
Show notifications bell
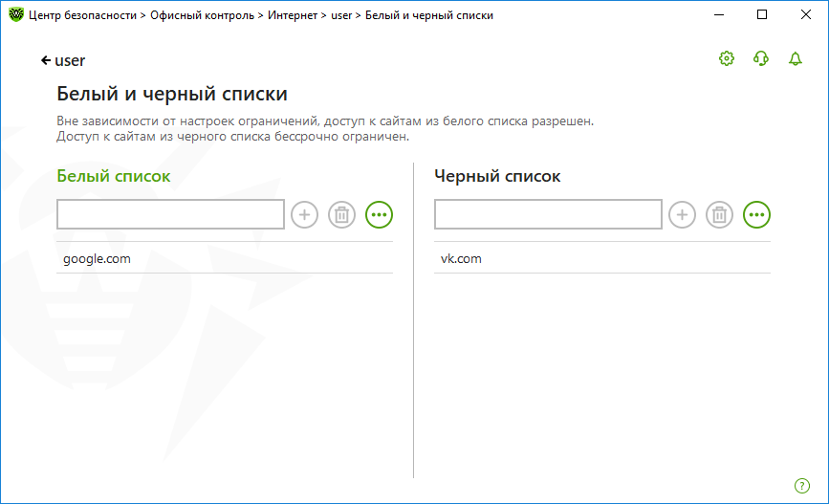pyautogui.click(x=796, y=58)
